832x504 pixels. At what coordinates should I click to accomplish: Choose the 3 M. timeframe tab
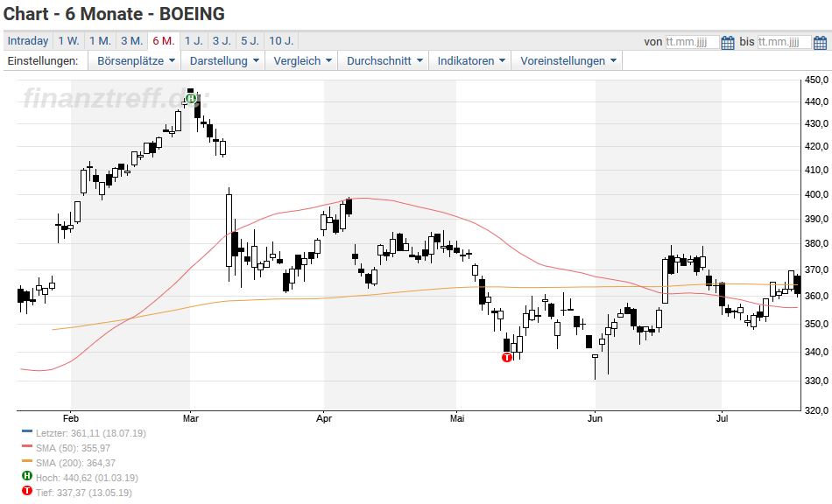coord(131,41)
